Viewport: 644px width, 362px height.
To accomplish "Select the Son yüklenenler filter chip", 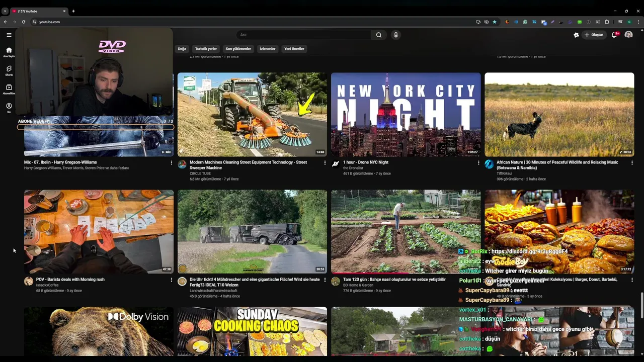I will (238, 49).
